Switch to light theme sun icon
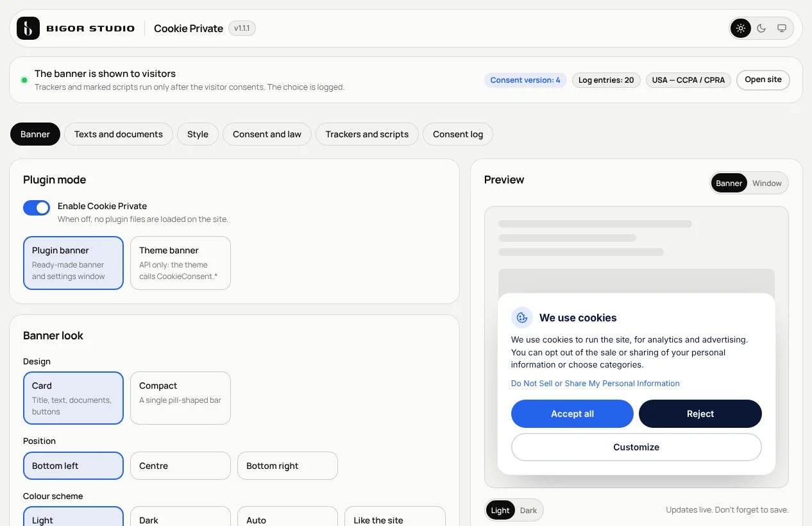Screen dimensions: 812x526 741,28
